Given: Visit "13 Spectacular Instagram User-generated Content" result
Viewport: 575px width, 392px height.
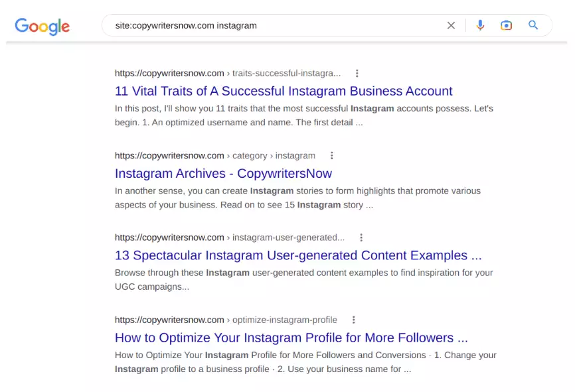Looking at the screenshot, I should click(298, 255).
